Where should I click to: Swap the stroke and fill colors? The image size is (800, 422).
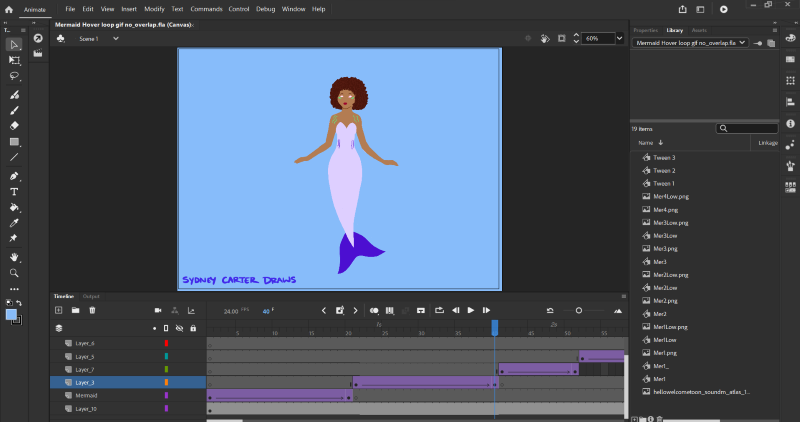[19, 303]
